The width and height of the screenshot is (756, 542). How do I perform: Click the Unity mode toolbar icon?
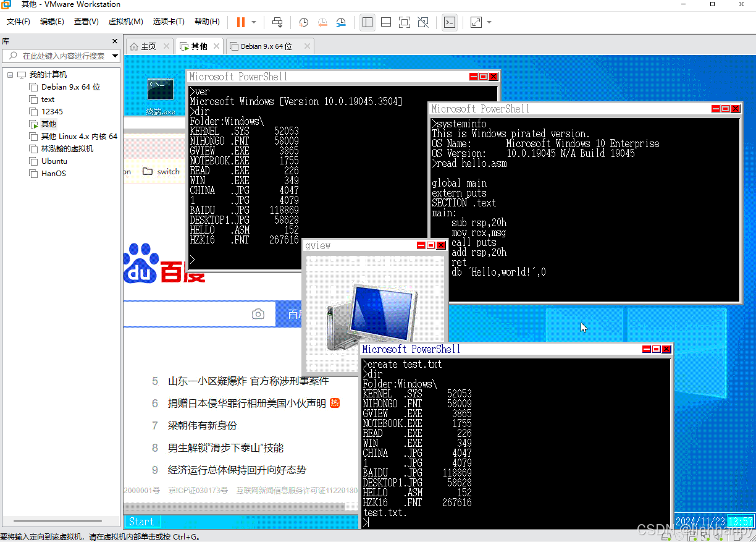[423, 22]
